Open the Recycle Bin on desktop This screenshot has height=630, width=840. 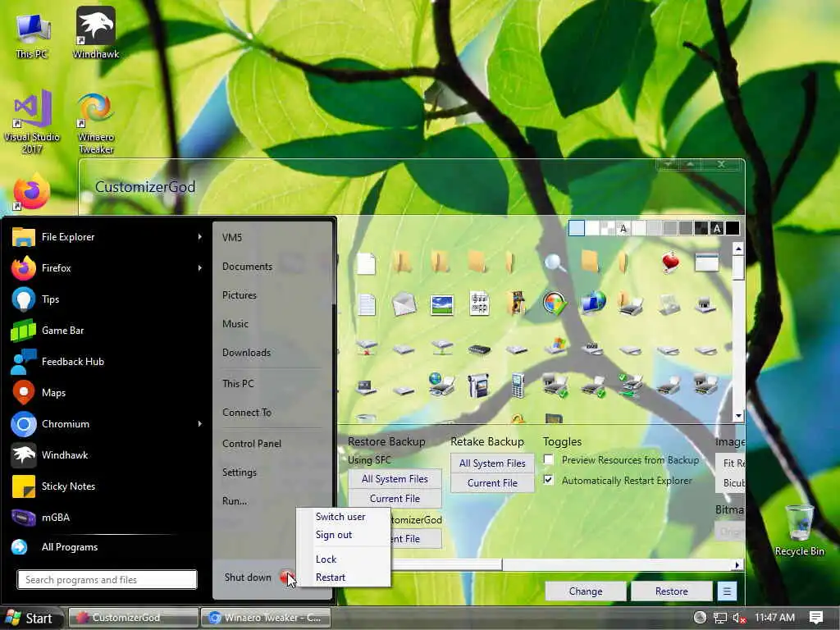[x=799, y=531]
